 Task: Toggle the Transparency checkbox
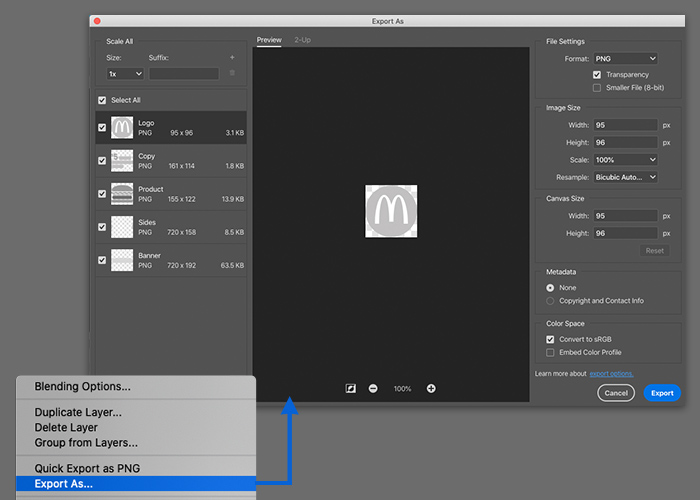coord(597,75)
